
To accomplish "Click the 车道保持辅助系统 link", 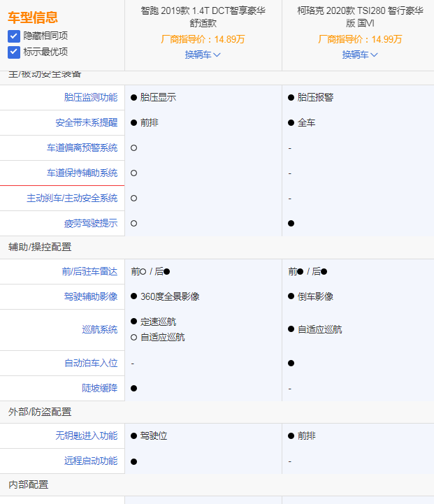I will [82, 173].
